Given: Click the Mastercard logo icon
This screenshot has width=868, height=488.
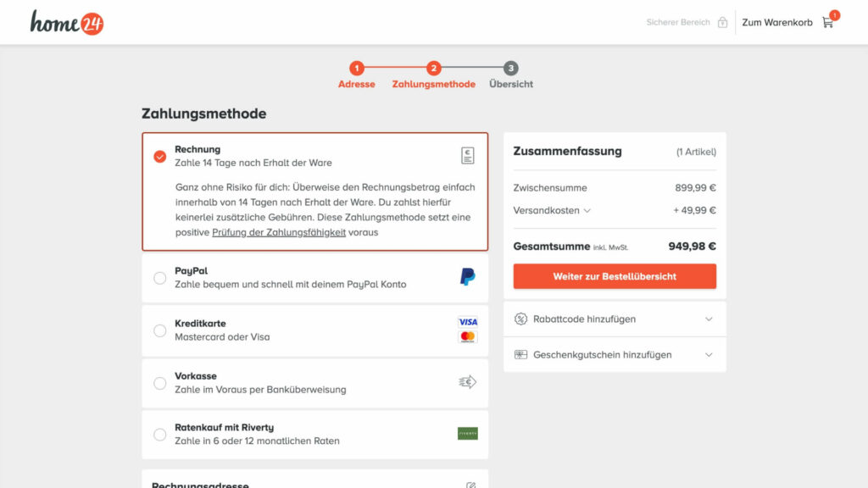Looking at the screenshot, I should (467, 337).
